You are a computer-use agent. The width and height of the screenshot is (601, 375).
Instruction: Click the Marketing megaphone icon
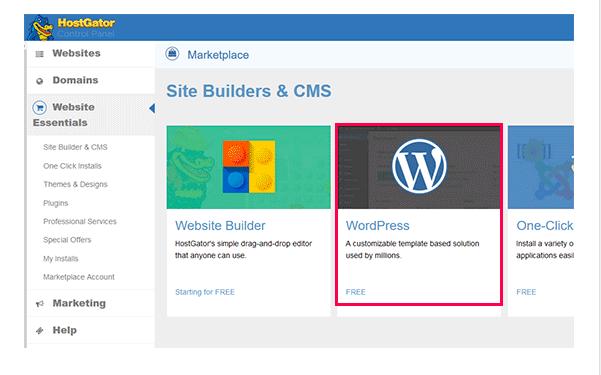point(39,304)
